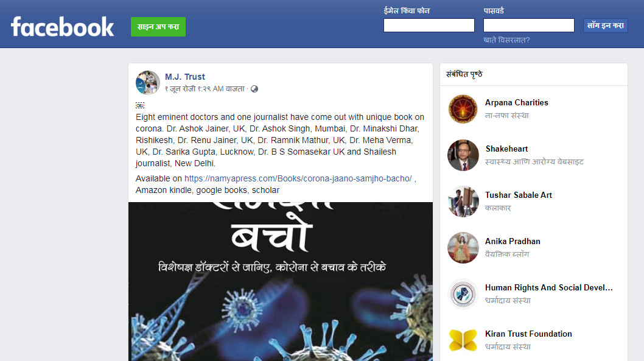Open the corona book cover image

(281, 281)
